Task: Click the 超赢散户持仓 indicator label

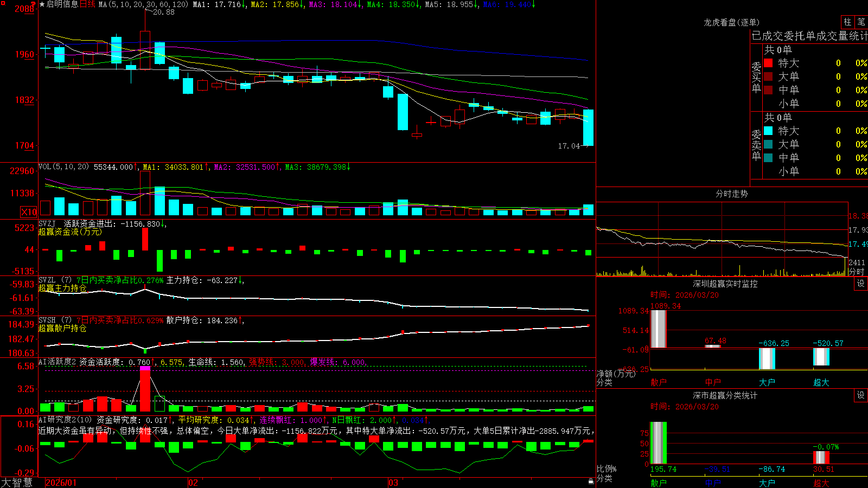Action: pyautogui.click(x=62, y=328)
